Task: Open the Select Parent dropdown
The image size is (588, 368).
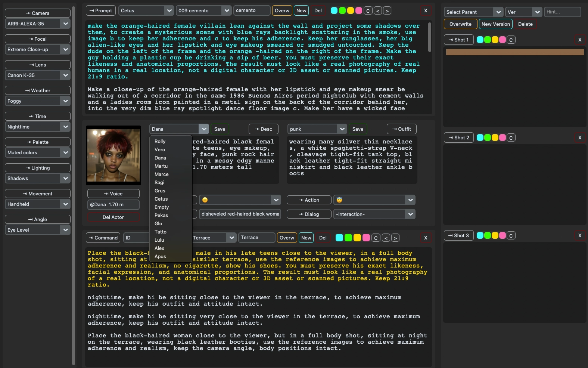Action: point(473,12)
